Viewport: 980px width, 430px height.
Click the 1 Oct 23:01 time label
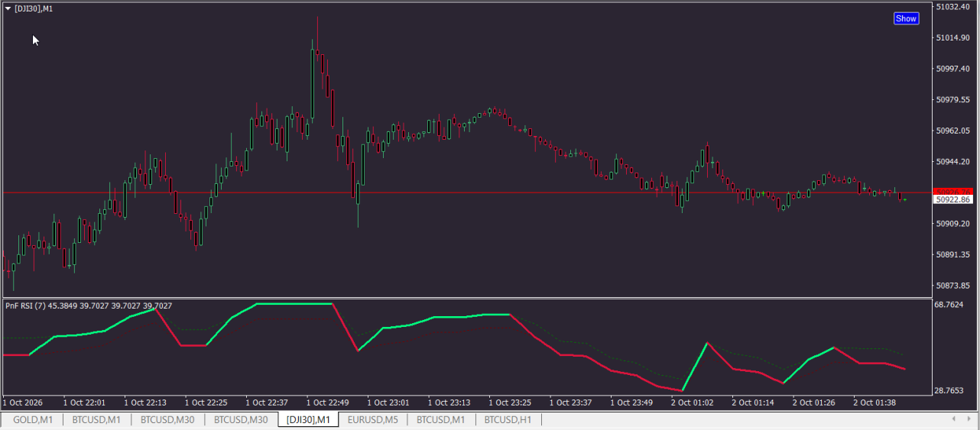tap(389, 402)
